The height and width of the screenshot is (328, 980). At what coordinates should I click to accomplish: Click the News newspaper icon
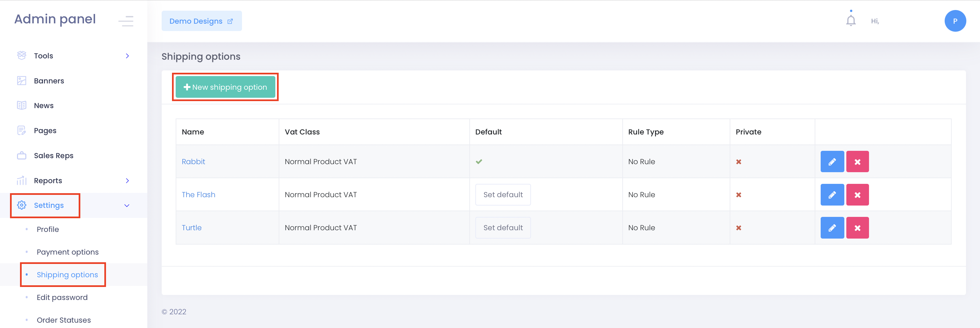tap(22, 105)
